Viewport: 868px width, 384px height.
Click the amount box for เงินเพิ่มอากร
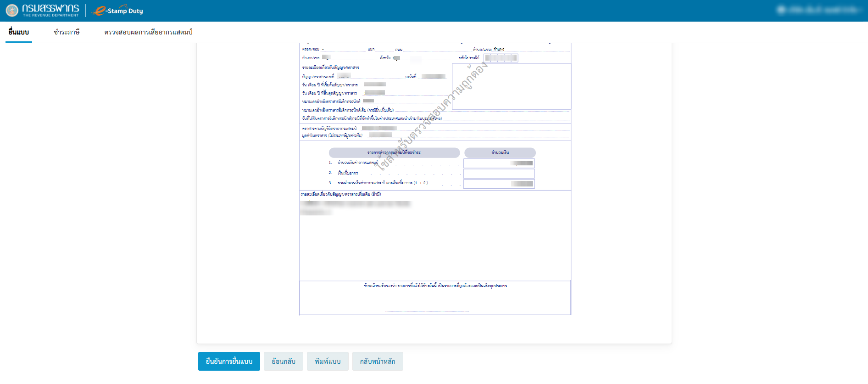click(499, 174)
